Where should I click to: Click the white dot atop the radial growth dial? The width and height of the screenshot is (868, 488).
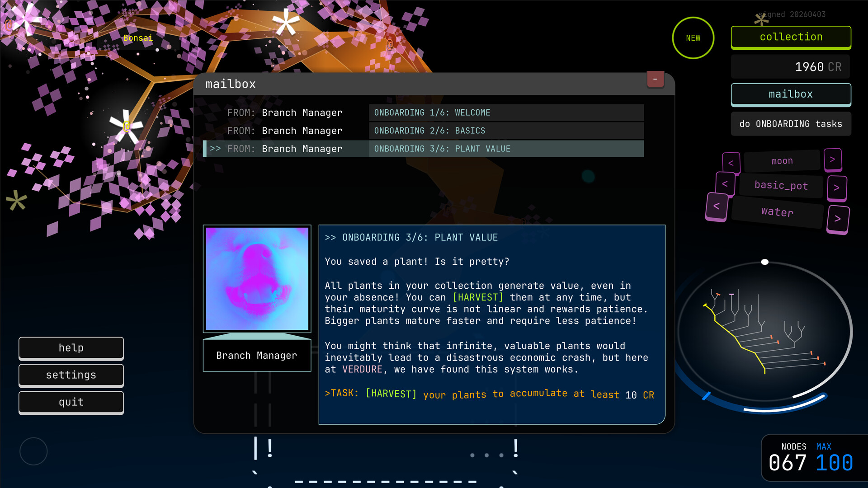coord(765,261)
